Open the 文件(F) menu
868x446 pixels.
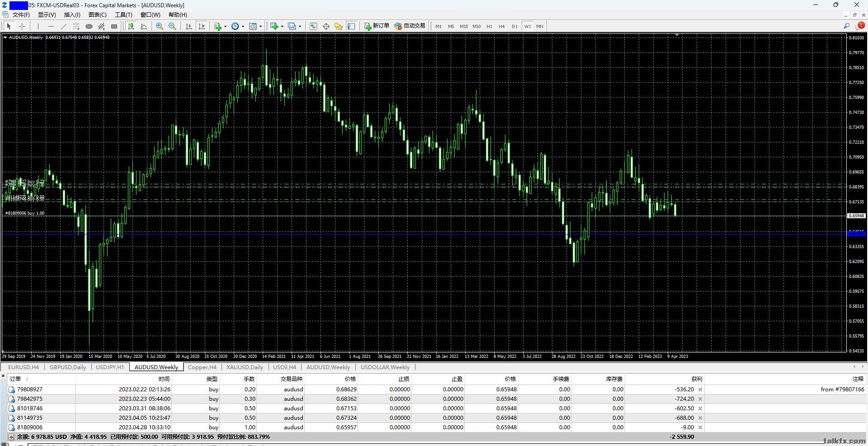pos(21,14)
